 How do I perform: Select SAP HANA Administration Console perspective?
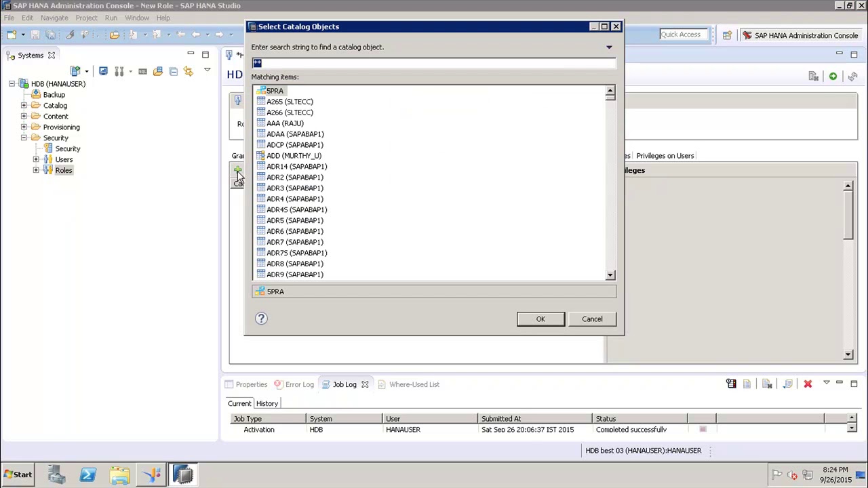[x=800, y=35]
